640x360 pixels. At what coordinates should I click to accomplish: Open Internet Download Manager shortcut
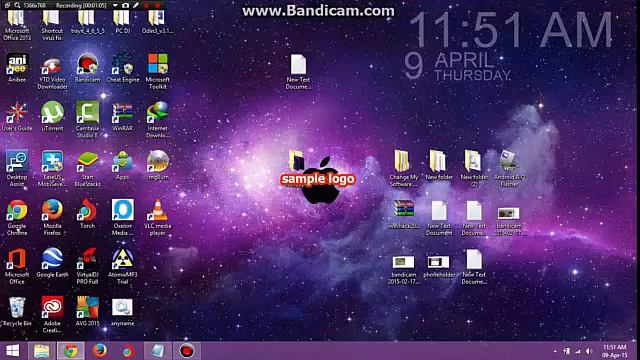[158, 120]
